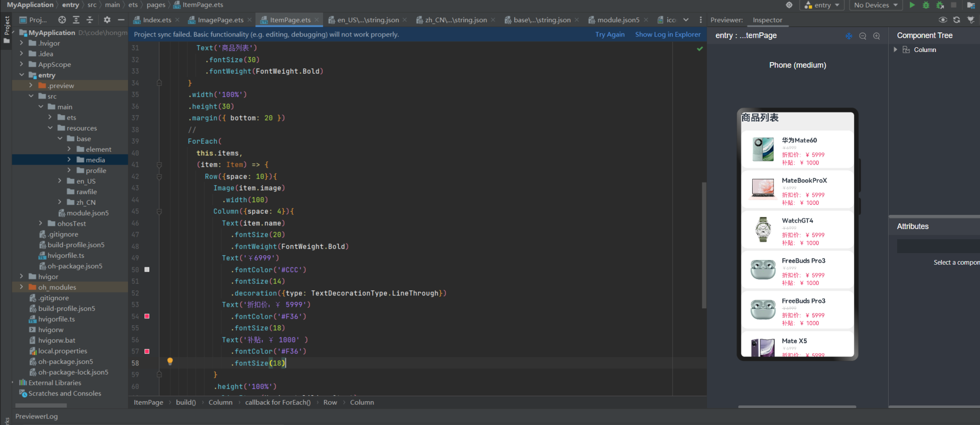Click Try Again sync link

(610, 34)
